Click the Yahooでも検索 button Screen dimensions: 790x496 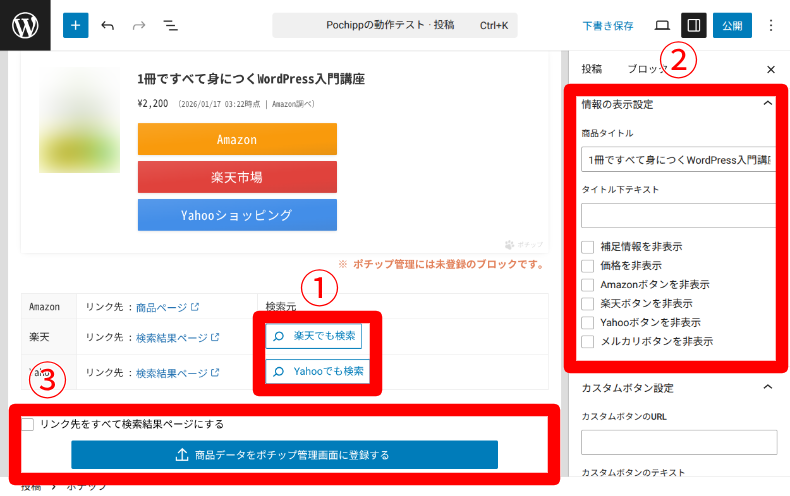point(318,371)
